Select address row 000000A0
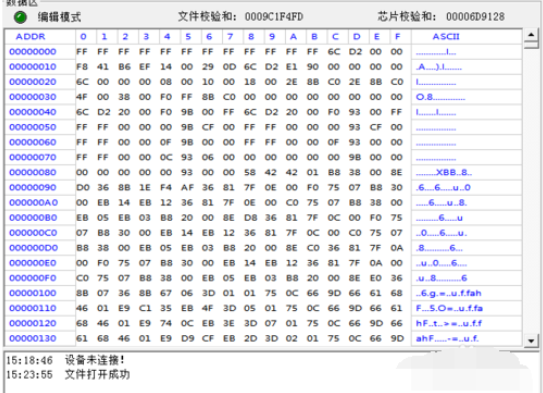The height and width of the screenshot is (393, 543). coord(33,203)
